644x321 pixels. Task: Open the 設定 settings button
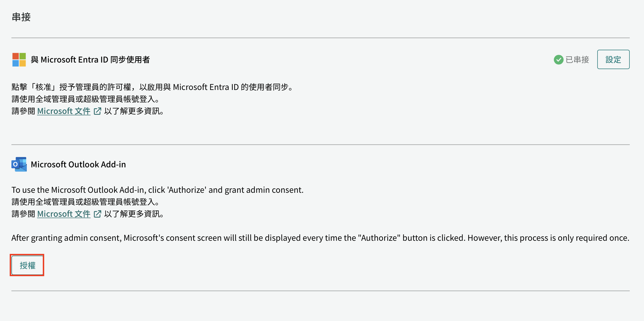pyautogui.click(x=613, y=59)
